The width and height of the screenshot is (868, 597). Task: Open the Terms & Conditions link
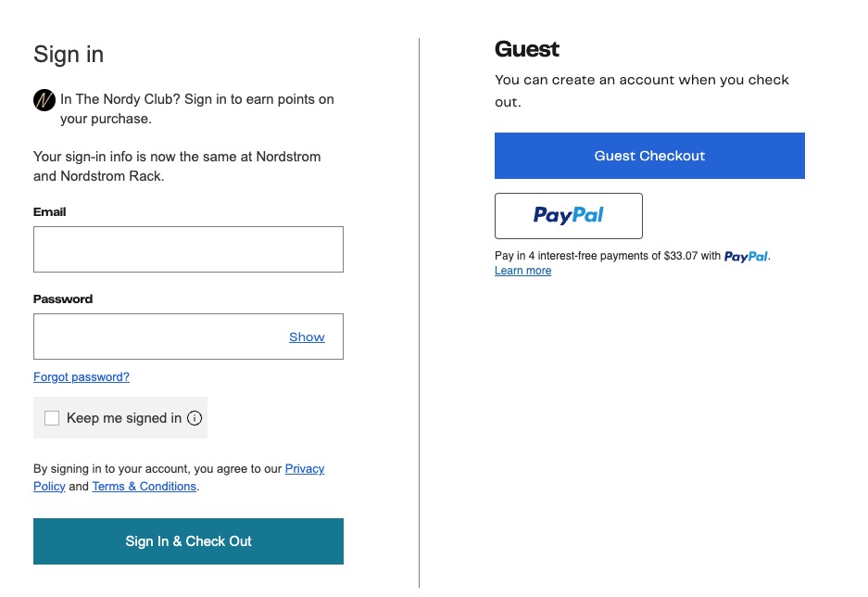pyautogui.click(x=144, y=487)
